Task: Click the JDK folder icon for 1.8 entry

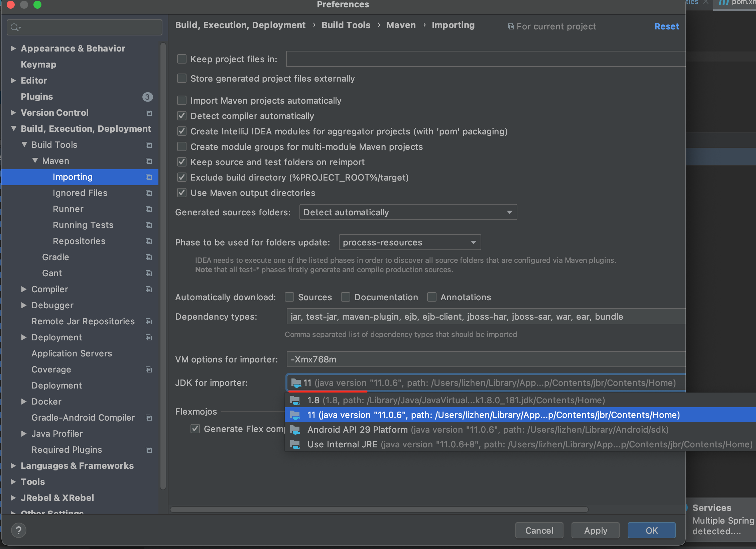Action: 295,400
